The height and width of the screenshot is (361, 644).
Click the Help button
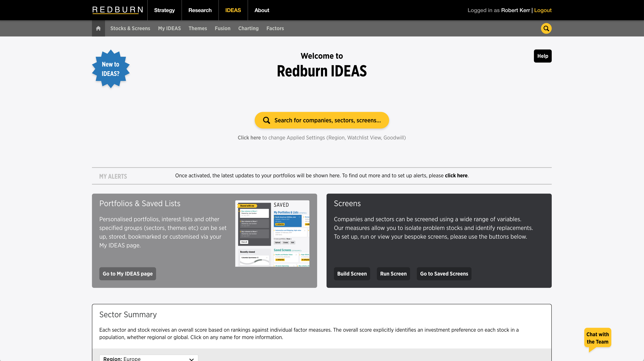(x=543, y=56)
